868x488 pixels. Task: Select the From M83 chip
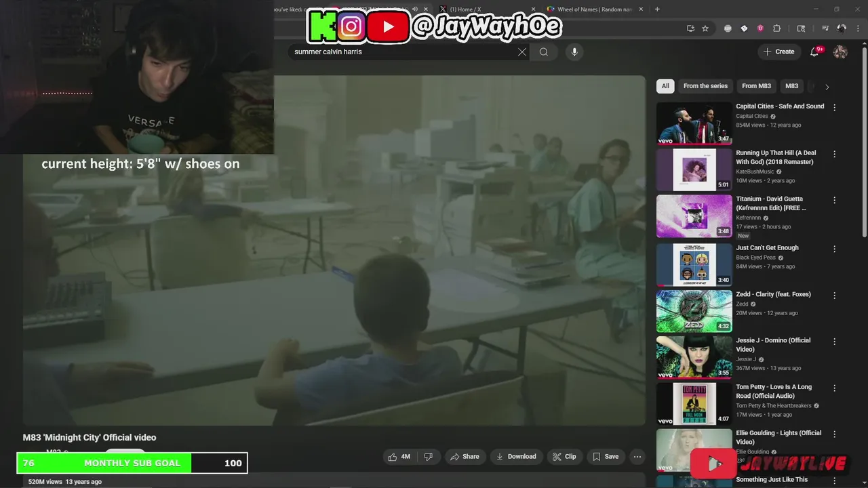[x=756, y=86]
